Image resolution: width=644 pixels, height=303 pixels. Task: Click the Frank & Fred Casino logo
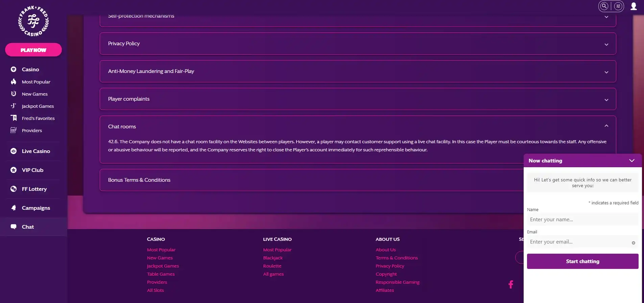tap(33, 21)
